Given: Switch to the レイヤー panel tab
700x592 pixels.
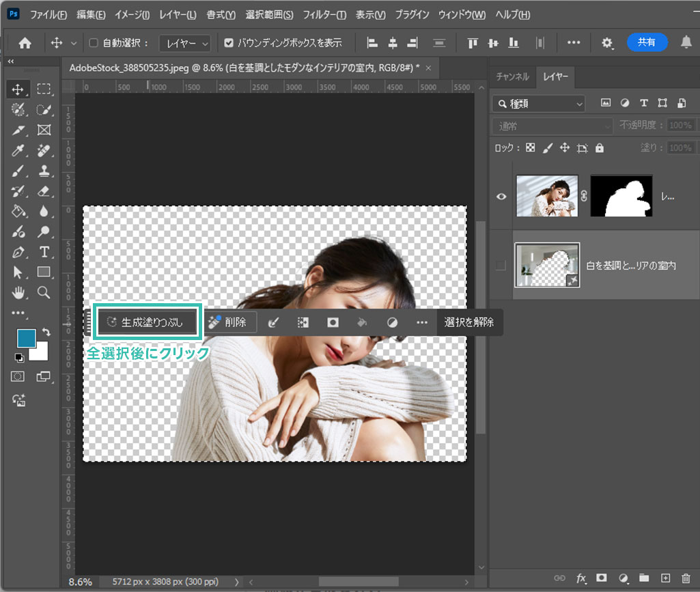Looking at the screenshot, I should coord(555,76).
